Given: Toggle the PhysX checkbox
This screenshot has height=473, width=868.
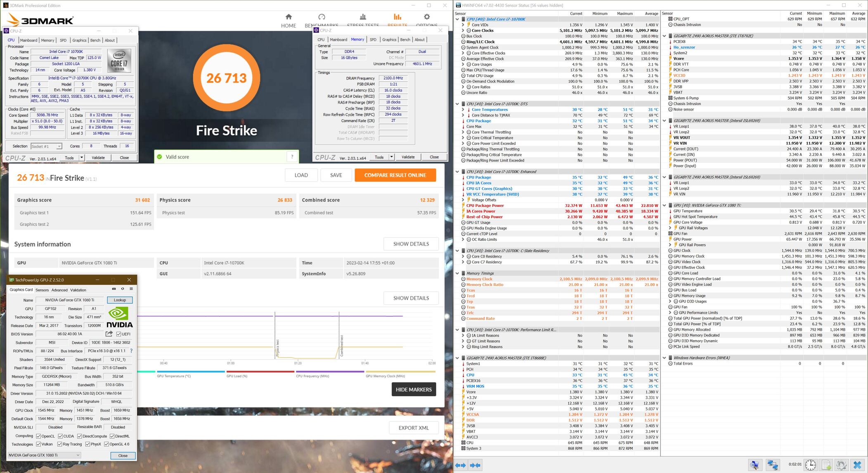Looking at the screenshot, I should click(88, 444).
